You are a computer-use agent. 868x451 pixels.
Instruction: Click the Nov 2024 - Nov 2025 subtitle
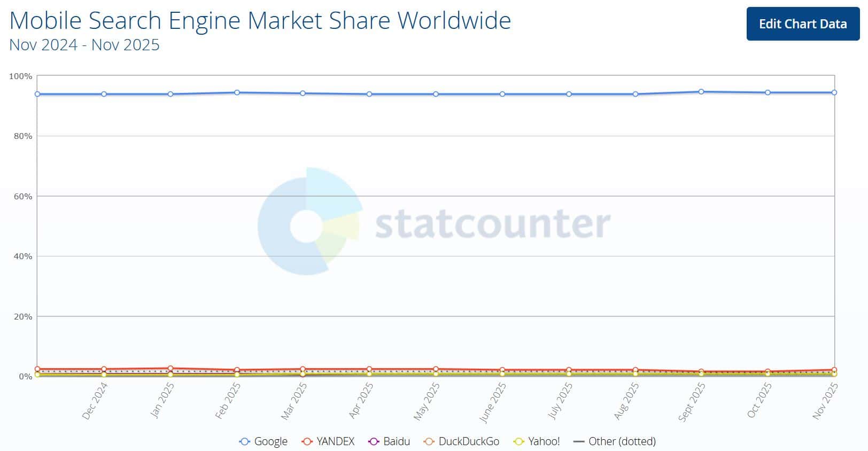point(85,45)
